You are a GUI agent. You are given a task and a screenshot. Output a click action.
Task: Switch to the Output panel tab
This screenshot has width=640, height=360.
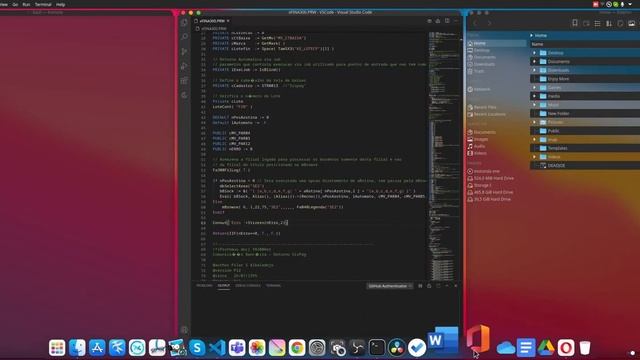224,286
